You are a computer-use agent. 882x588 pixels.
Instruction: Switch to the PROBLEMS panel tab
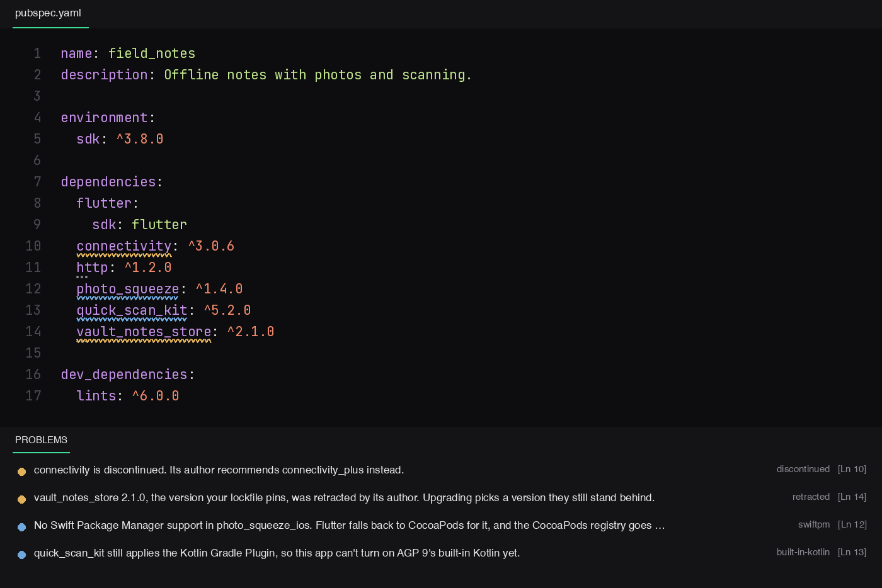pyautogui.click(x=41, y=440)
